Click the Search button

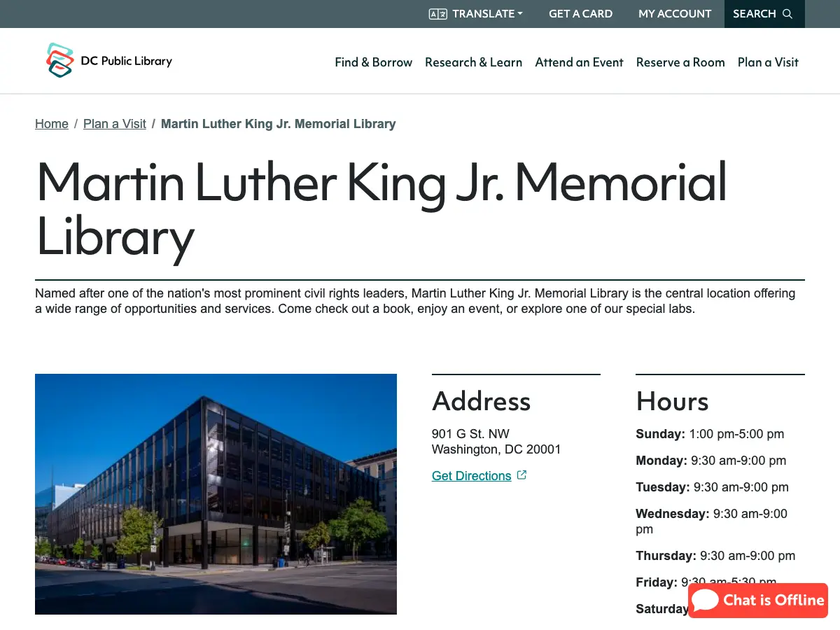(x=764, y=14)
